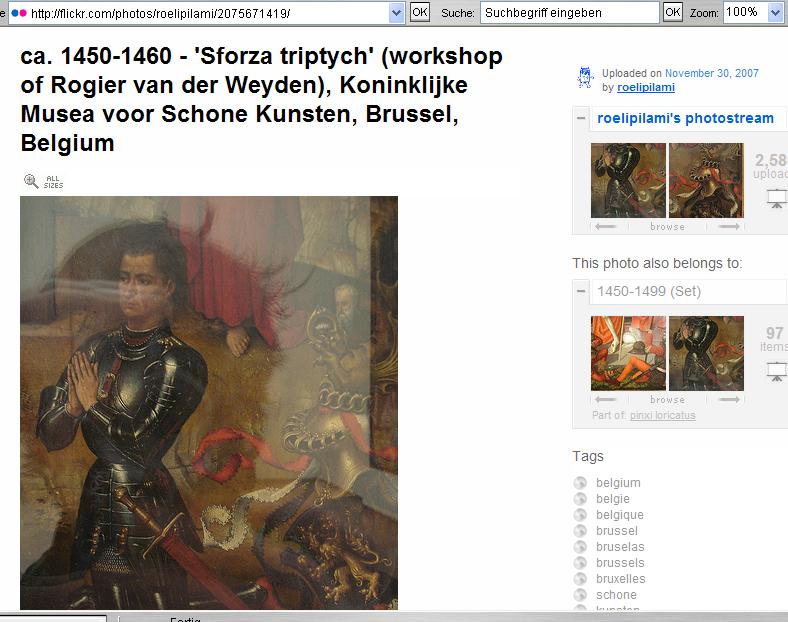The height and width of the screenshot is (622, 788).
Task: Click the globe icon beside brussel tag
Action: [580, 531]
